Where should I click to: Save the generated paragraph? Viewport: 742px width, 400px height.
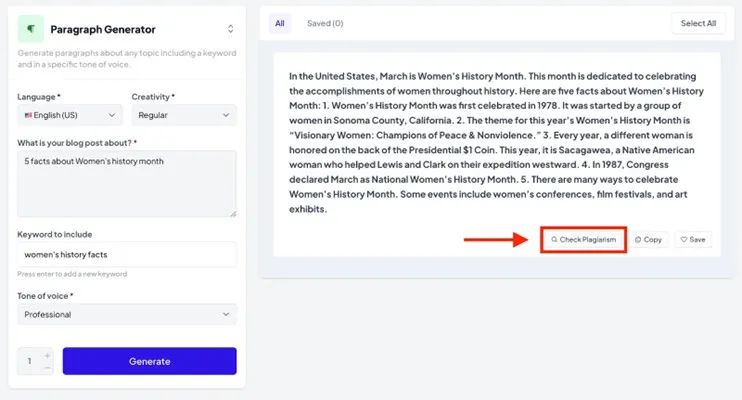coord(693,240)
